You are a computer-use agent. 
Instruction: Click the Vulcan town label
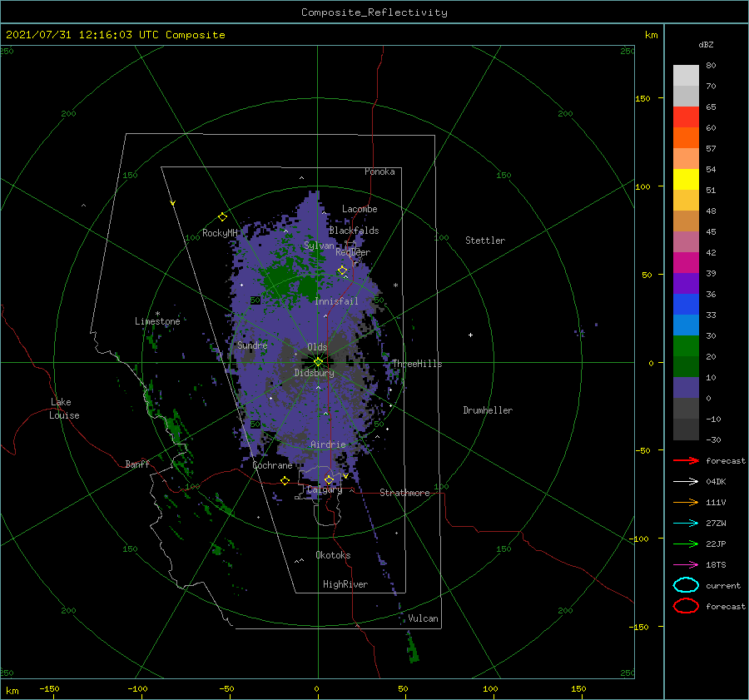point(423,618)
